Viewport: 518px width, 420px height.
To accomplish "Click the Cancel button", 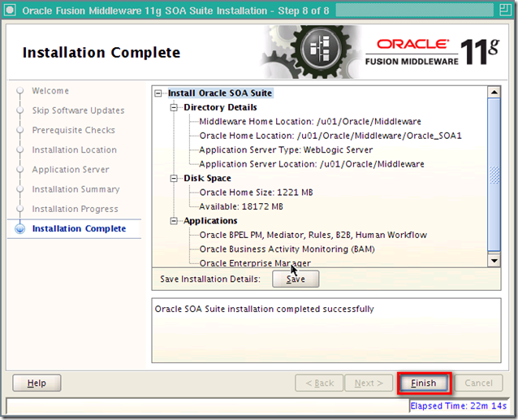I will (x=479, y=383).
